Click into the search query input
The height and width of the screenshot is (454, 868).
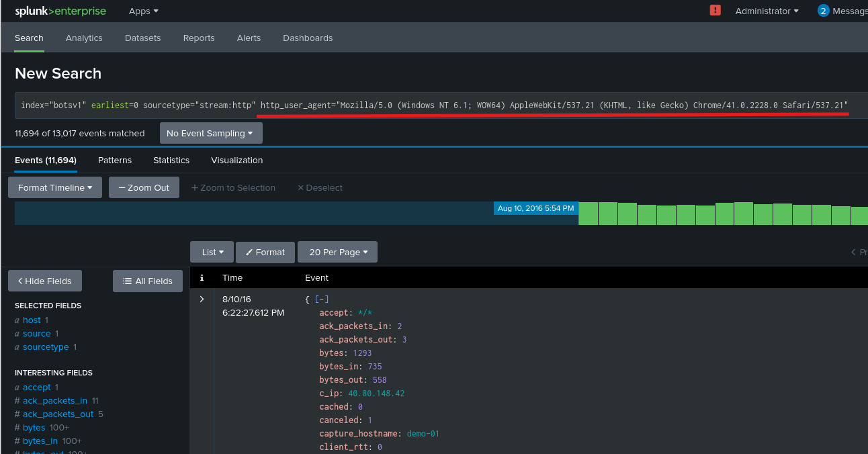point(440,105)
